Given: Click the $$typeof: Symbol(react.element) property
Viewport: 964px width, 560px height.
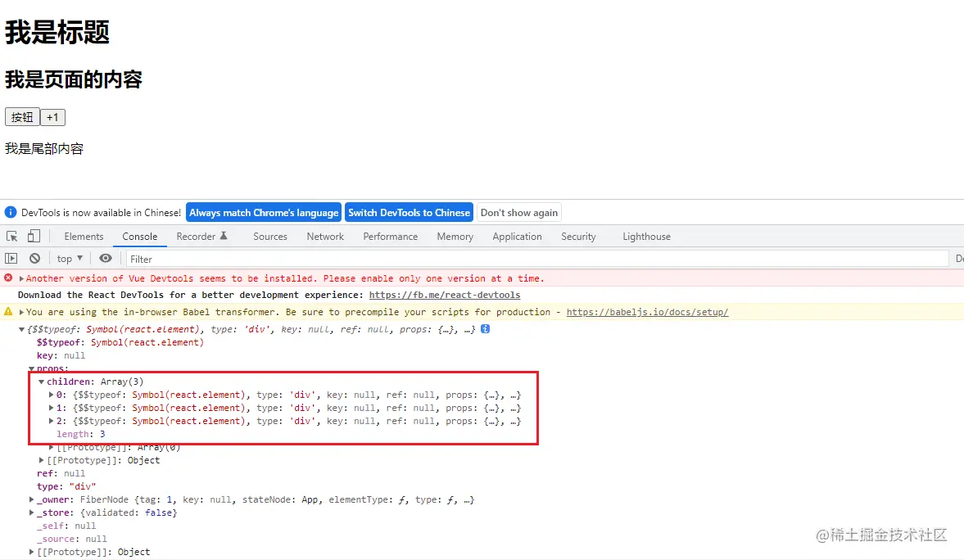Looking at the screenshot, I should click(120, 342).
